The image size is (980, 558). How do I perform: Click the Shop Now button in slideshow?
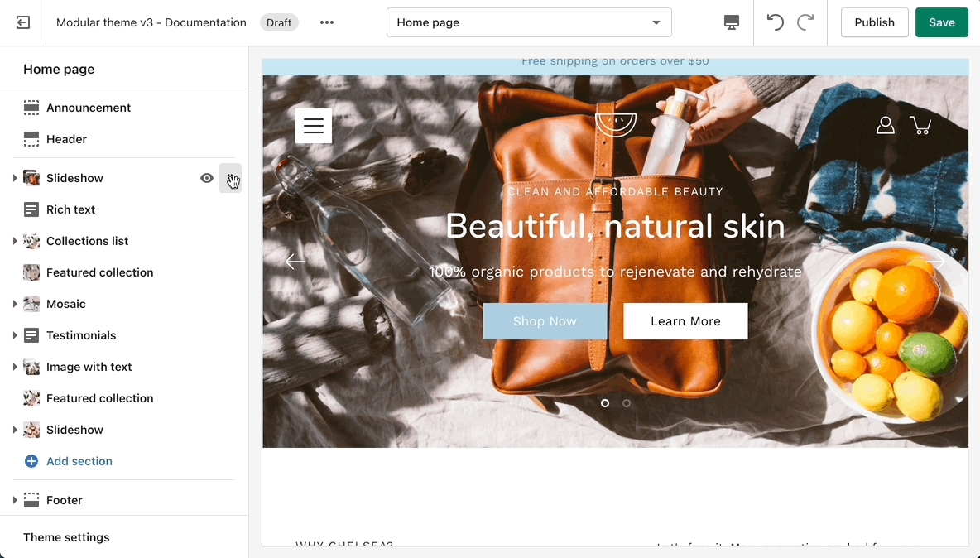(x=545, y=321)
